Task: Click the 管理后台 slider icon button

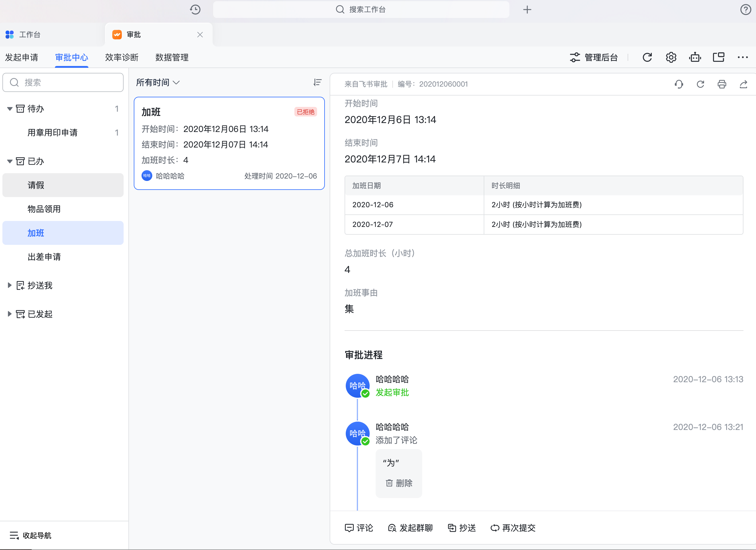Action: [593, 57]
